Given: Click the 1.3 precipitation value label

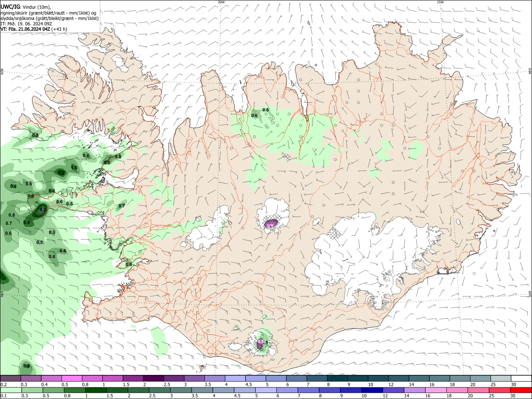Looking at the screenshot, I should click(62, 173).
